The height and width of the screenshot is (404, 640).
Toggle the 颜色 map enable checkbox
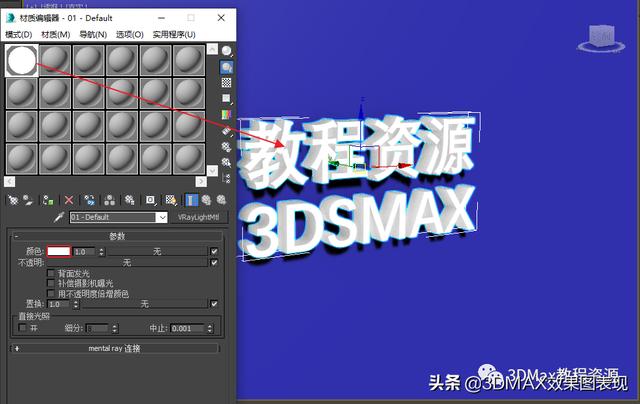pos(214,251)
